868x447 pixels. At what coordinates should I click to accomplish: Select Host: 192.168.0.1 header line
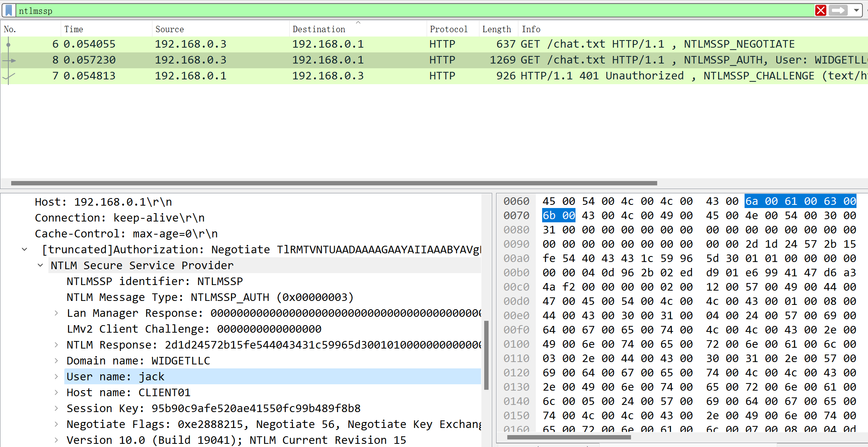coord(103,202)
